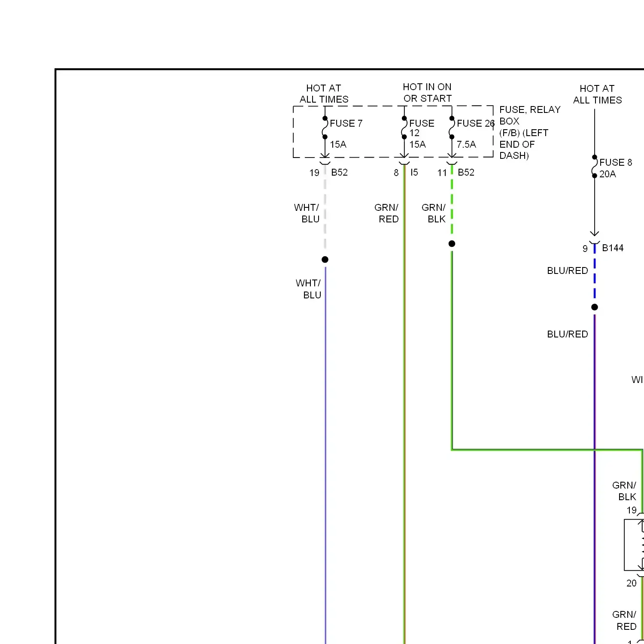Click the FUSE, RELAY BOX description text
This screenshot has height=644, width=644.
click(530, 133)
